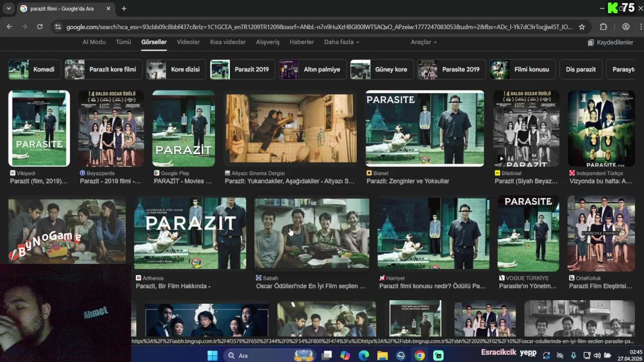This screenshot has height=362, width=644.
Task: Open the Chrome tab search dropdown arrow
Action: (x=9, y=9)
